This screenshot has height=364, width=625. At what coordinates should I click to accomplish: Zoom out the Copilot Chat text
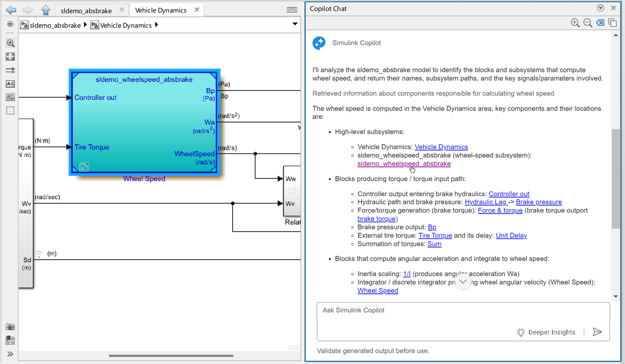pyautogui.click(x=587, y=22)
